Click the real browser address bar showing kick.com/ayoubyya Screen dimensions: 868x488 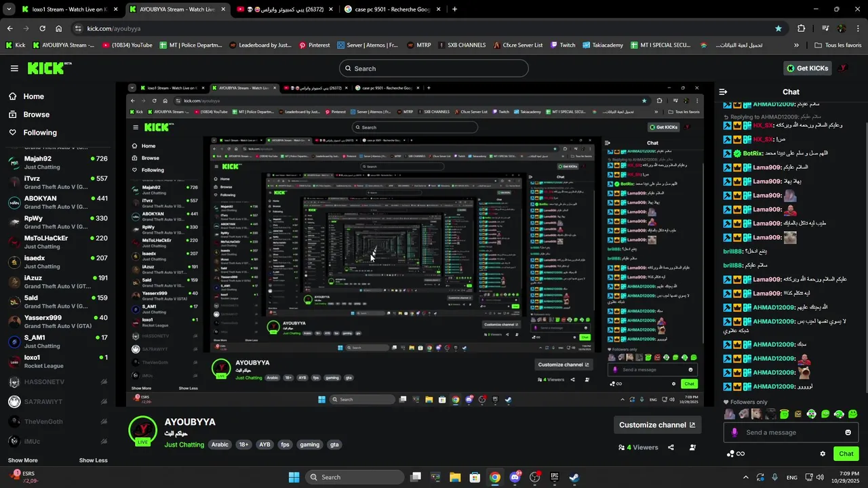427,28
